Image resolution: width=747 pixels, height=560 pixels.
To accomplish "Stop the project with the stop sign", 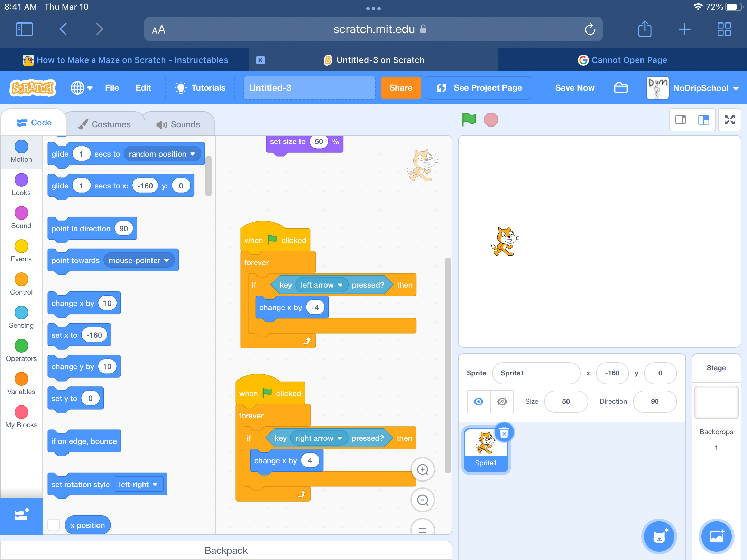I will pyautogui.click(x=491, y=120).
